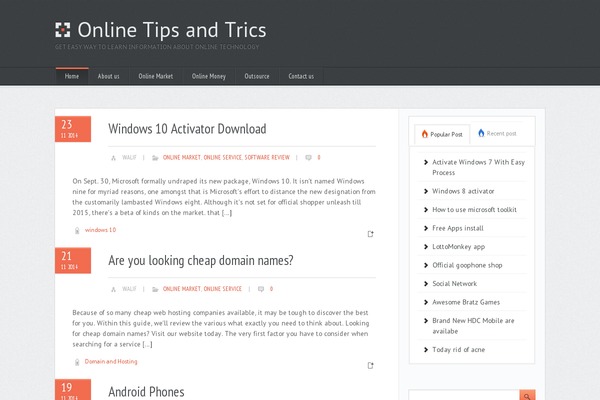This screenshot has height=400, width=600.
Task: Click the comment count in Windows 10 post
Action: [x=319, y=157]
